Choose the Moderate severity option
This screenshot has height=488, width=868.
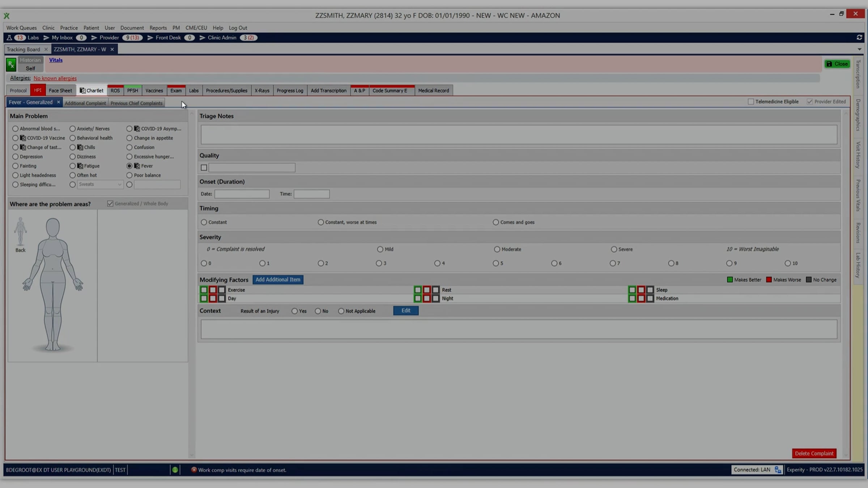click(x=497, y=249)
